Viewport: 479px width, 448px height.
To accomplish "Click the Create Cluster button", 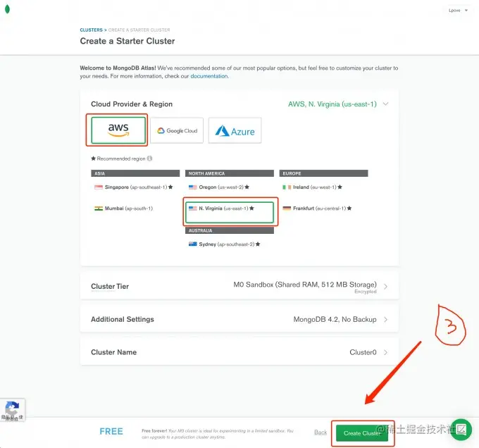I will coord(362,433).
